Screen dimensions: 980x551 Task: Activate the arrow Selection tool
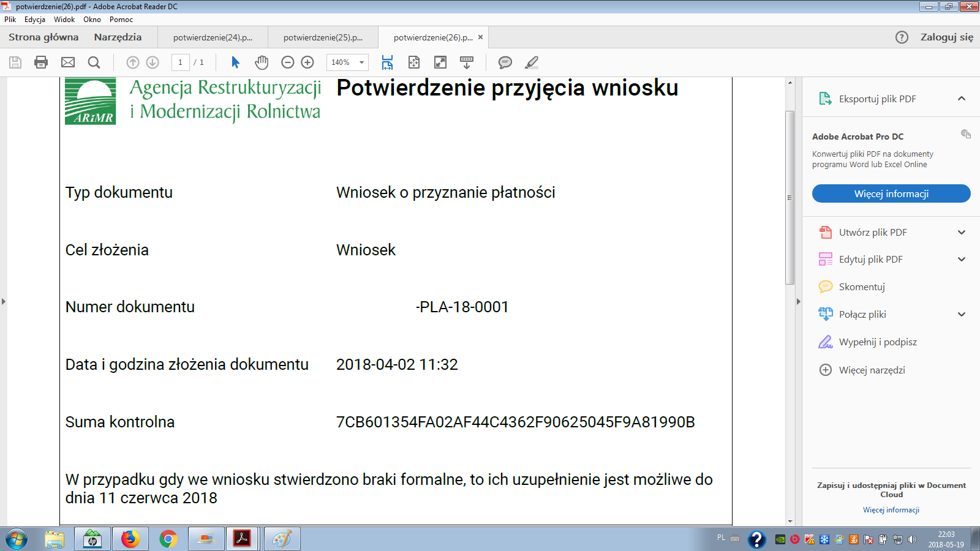point(235,62)
